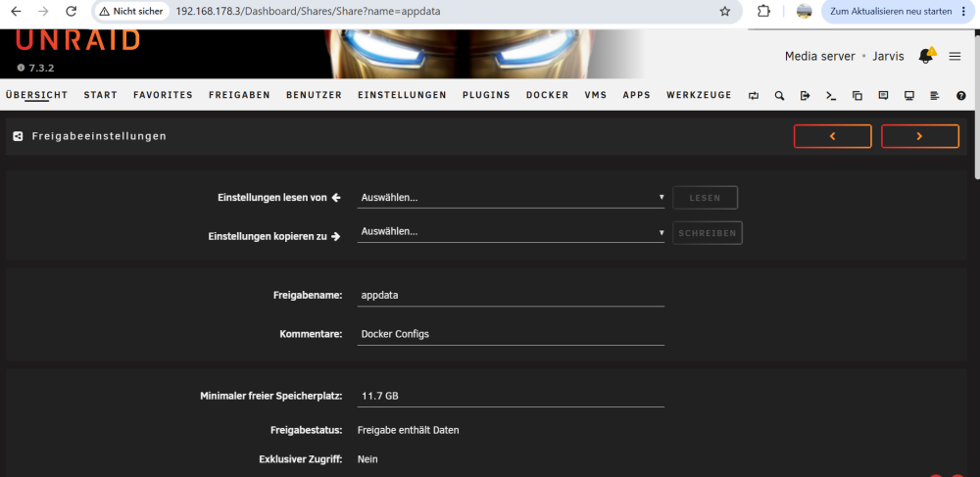
Task: Reload the page with browser refresh icon
Action: (72, 11)
